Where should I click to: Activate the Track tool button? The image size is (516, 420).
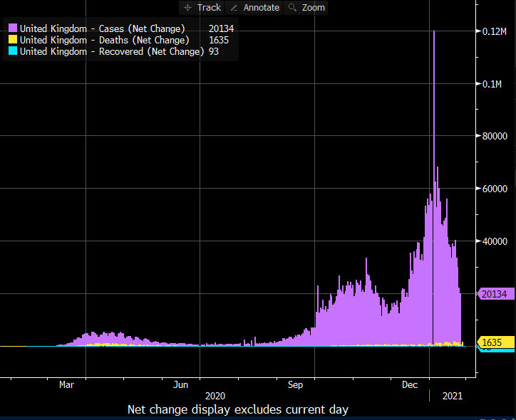coord(202,8)
